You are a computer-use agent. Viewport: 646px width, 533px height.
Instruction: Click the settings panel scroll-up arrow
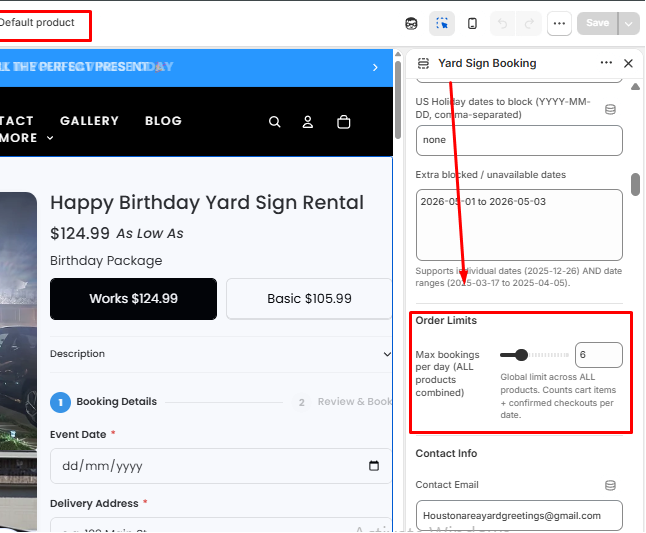[x=635, y=86]
